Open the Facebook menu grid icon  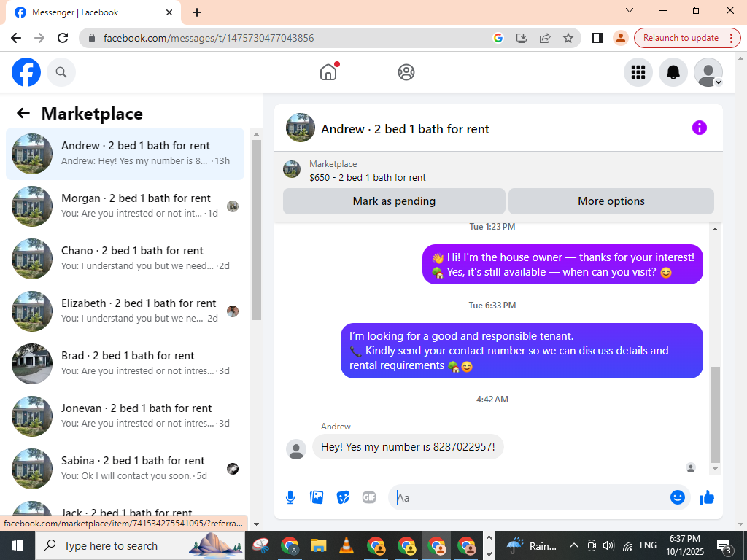638,72
